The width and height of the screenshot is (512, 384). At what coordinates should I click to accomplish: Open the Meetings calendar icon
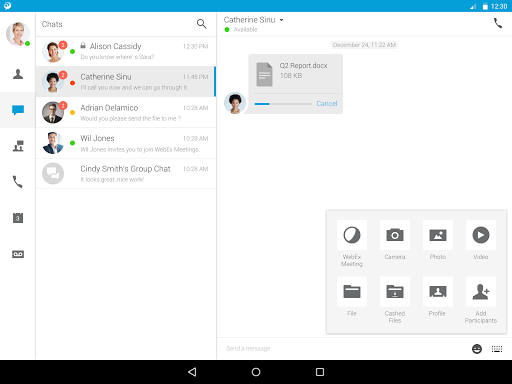18,218
